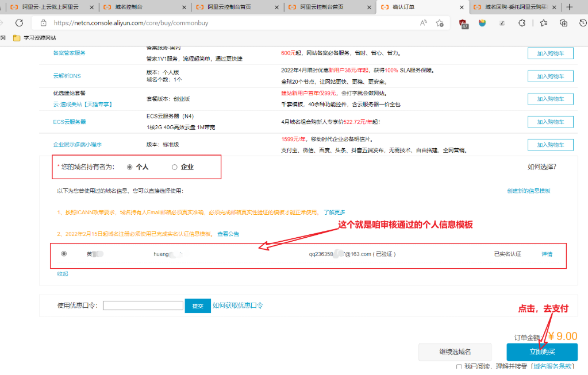Close the 域名回购 tab
588x375 pixels.
click(x=554, y=7)
